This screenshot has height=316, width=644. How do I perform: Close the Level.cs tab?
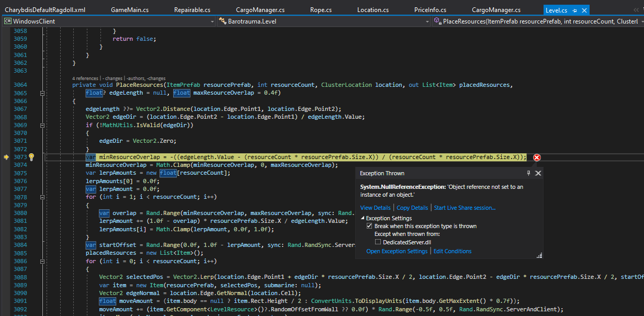[584, 10]
